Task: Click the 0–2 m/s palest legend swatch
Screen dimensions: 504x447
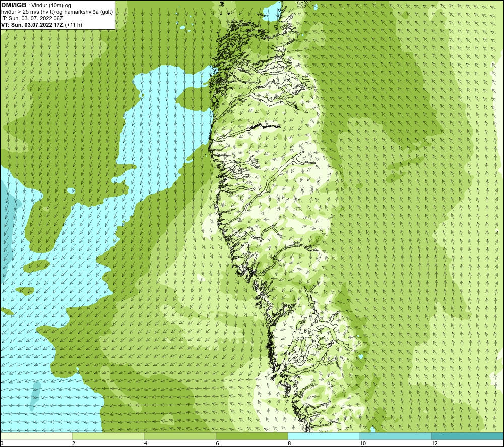Action: click(x=36, y=436)
